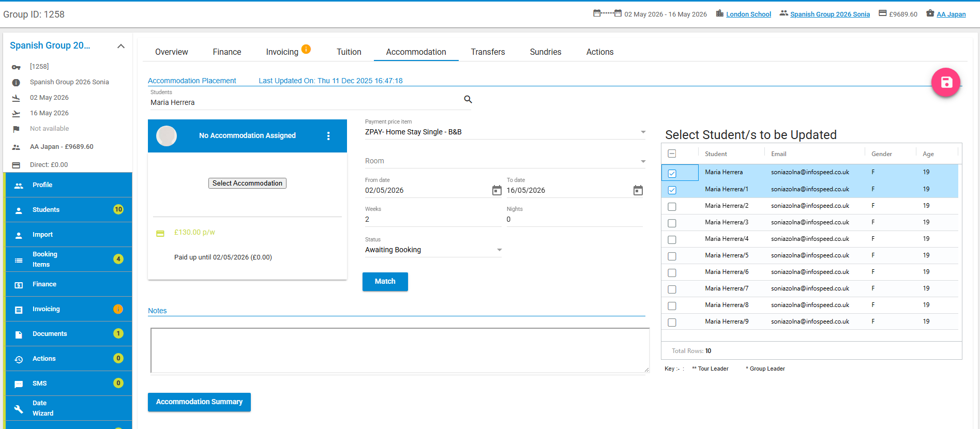980x429 pixels.
Task: Click the Profile people icon in sidebar
Action: pos(19,186)
